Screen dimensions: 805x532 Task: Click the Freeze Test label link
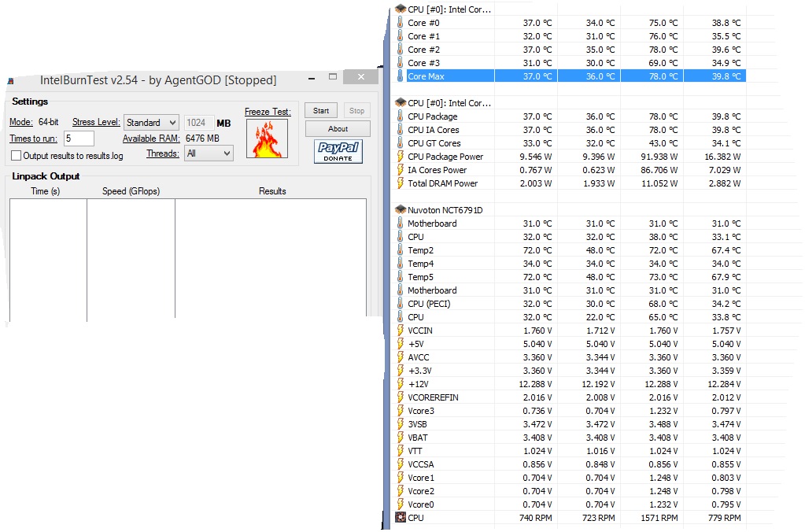coord(268,112)
